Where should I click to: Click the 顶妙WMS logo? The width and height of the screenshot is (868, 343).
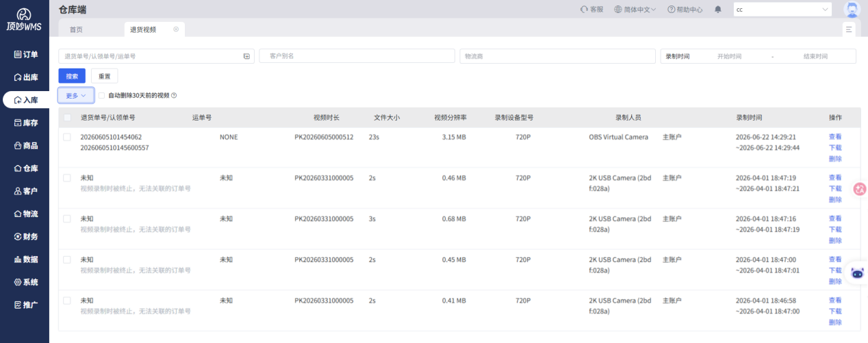[24, 19]
